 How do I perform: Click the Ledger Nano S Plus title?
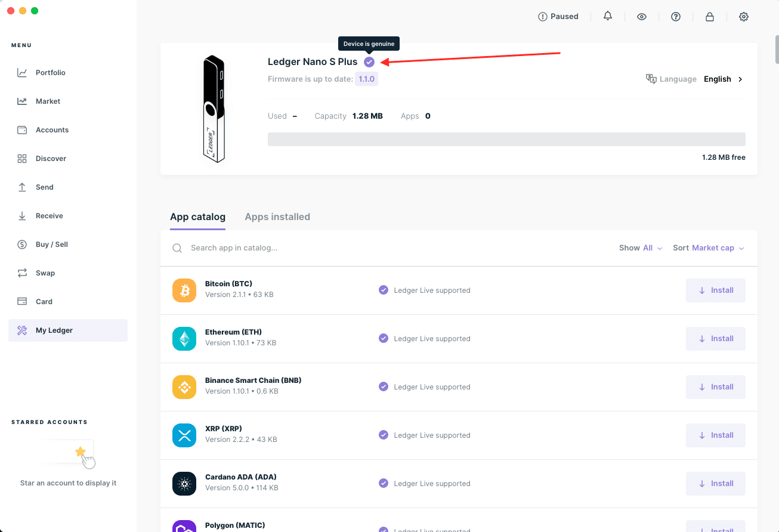pos(313,62)
